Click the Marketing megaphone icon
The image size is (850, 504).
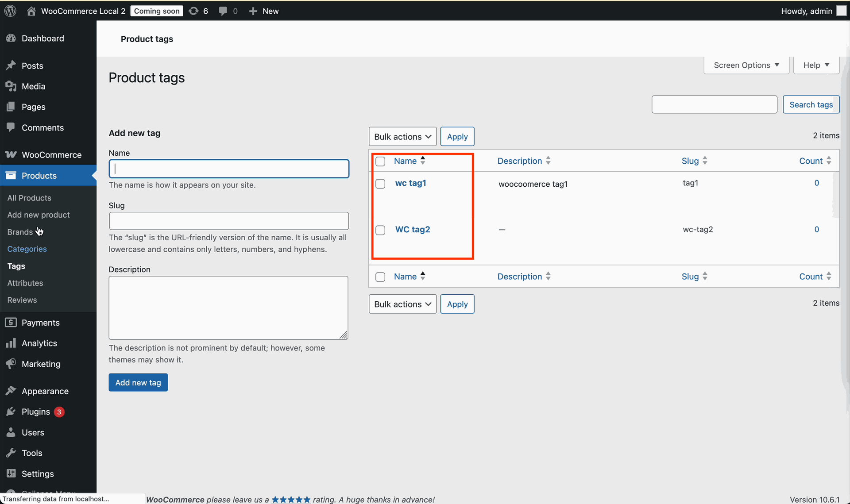pyautogui.click(x=11, y=364)
